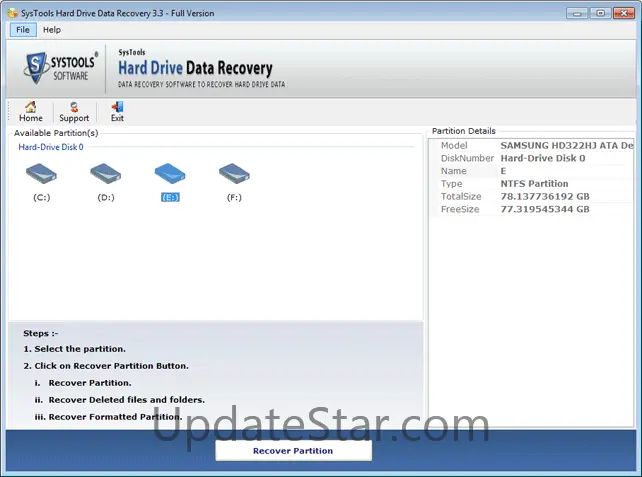The width and height of the screenshot is (642, 477).
Task: Click the '(F:)' drive label text
Action: tap(234, 197)
